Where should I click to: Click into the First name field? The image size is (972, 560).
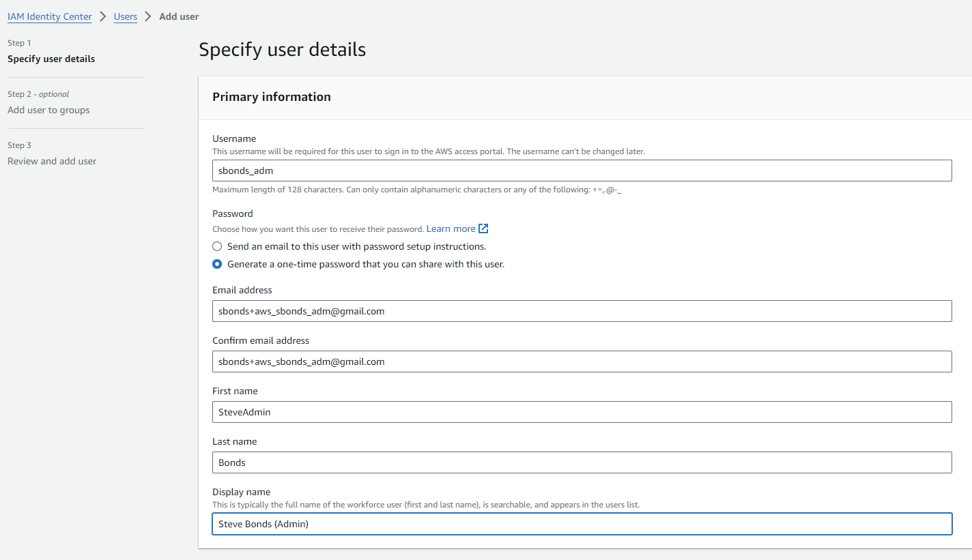pyautogui.click(x=582, y=412)
